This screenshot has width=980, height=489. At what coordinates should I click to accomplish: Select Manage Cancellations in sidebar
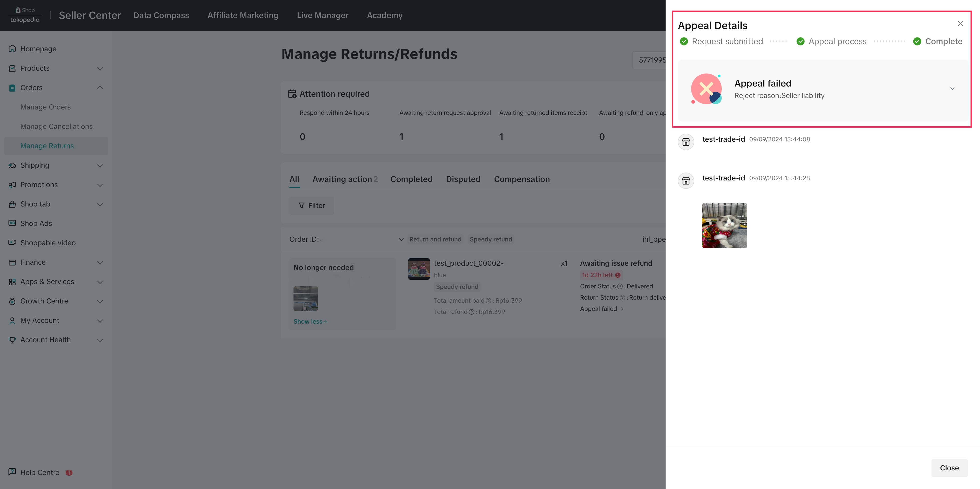pos(56,126)
